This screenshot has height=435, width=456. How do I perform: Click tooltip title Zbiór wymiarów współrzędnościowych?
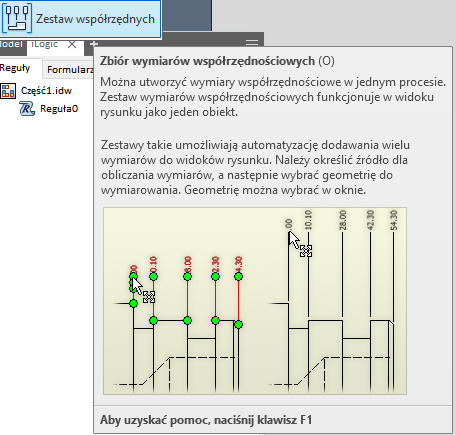[x=207, y=61]
